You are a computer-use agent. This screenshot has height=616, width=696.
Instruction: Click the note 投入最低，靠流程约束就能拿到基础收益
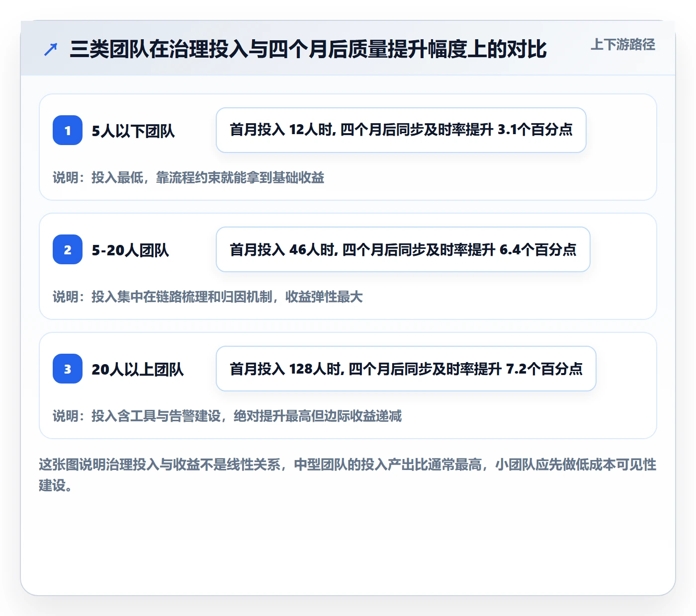tap(188, 177)
